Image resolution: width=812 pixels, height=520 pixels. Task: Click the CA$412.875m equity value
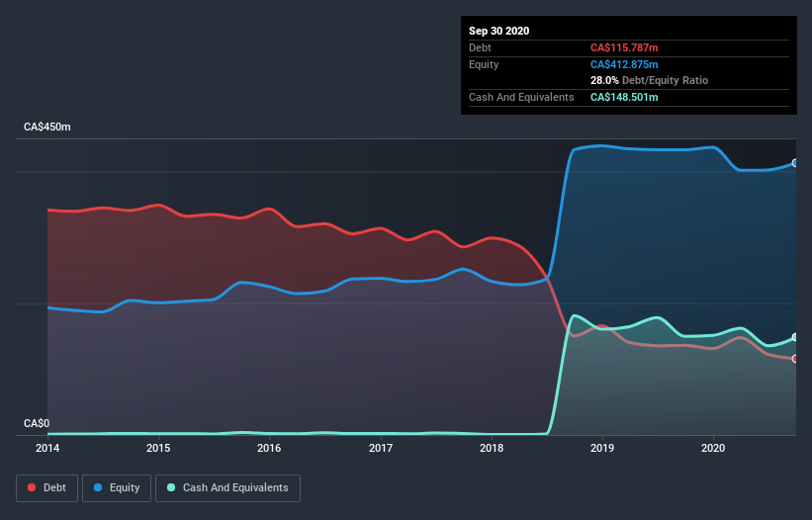click(624, 64)
